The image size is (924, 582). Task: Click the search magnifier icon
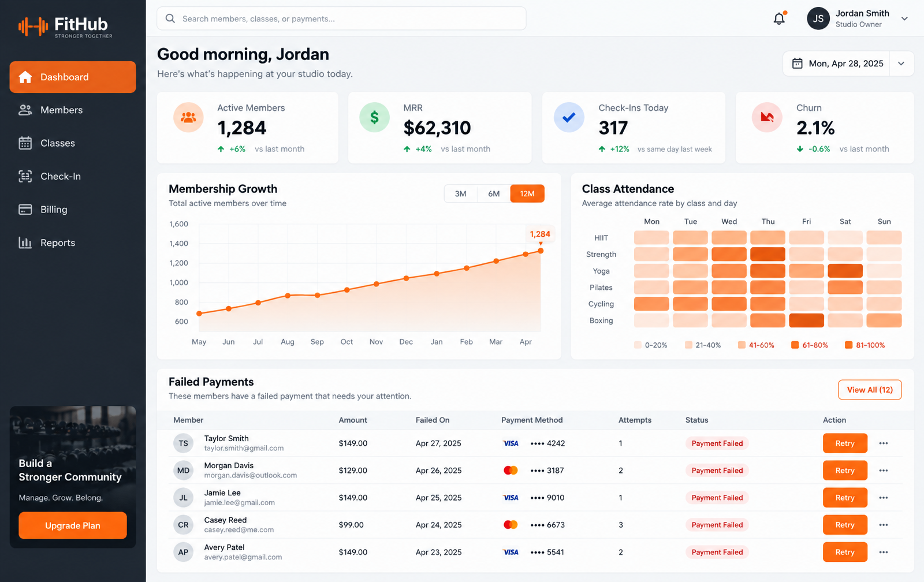pos(170,18)
